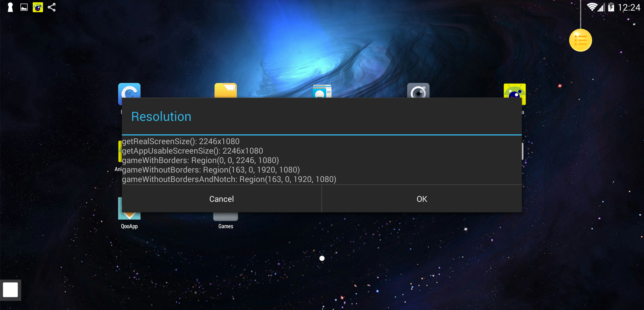Tap the white square button in corner
The width and height of the screenshot is (644, 310).
tap(10, 290)
